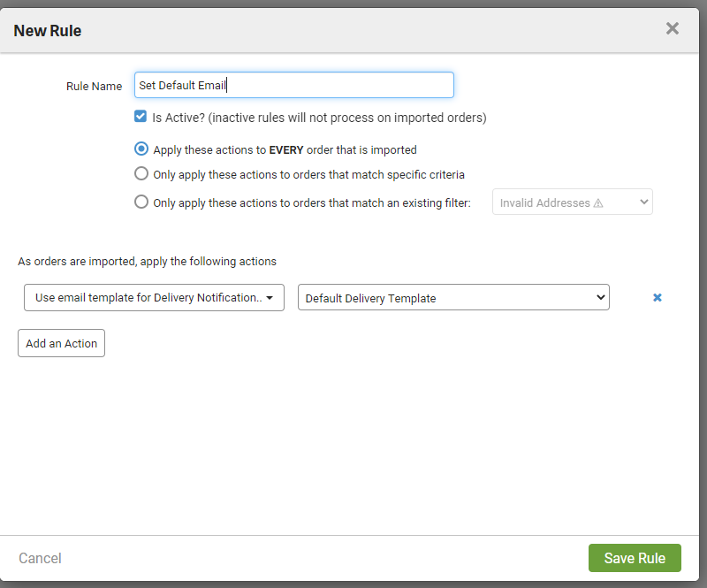The height and width of the screenshot is (588, 707).
Task: Click into the Rule Name text field
Action: [x=293, y=85]
